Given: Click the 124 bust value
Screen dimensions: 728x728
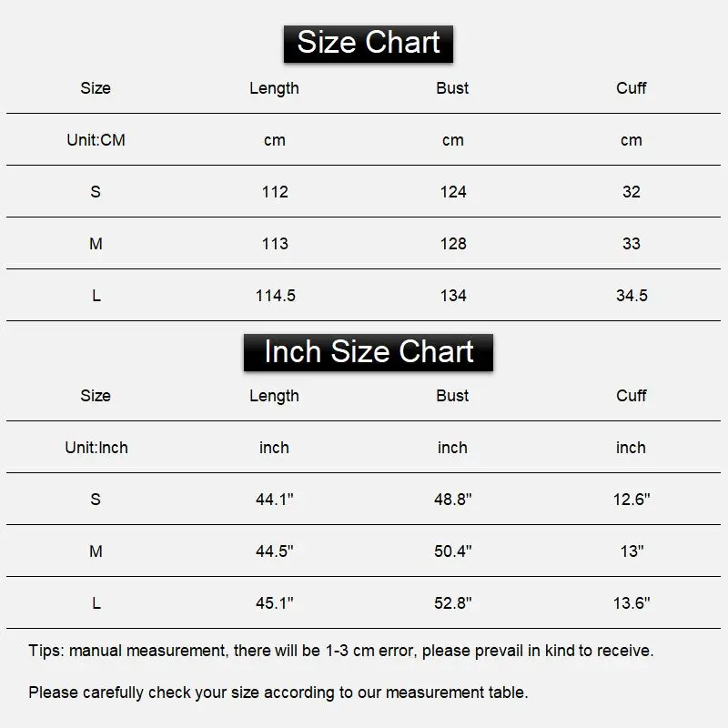Looking at the screenshot, I should point(452,192).
